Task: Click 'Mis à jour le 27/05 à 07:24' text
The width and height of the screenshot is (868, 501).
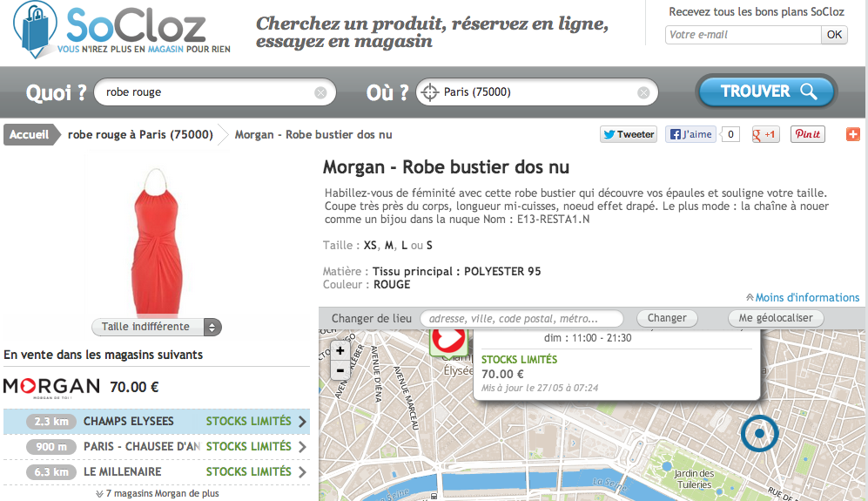Action: 540,388
